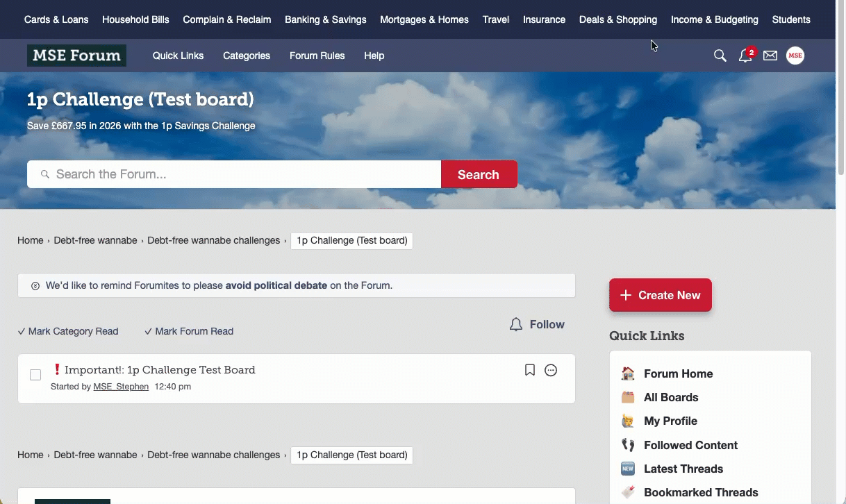
Task: Select Deals & Shopping in top navigation
Action: point(617,19)
